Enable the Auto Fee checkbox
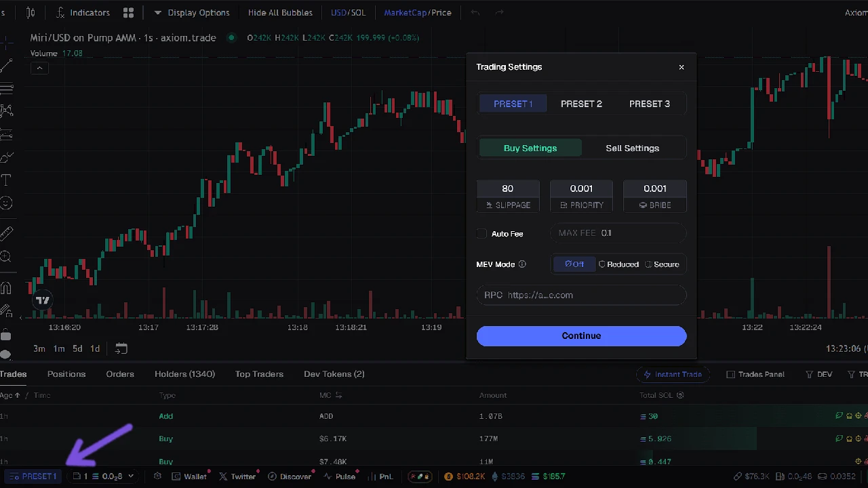Image resolution: width=868 pixels, height=488 pixels. click(x=481, y=233)
